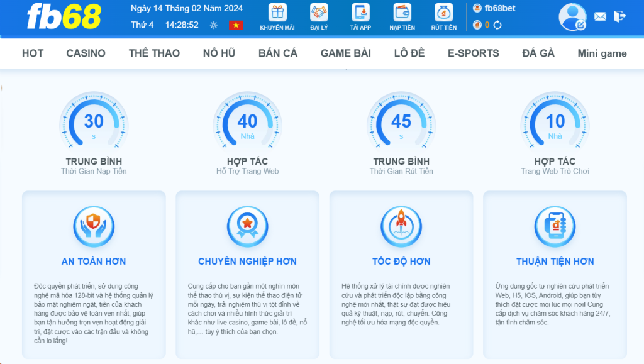Click the snowflake icon beside the date

213,25
